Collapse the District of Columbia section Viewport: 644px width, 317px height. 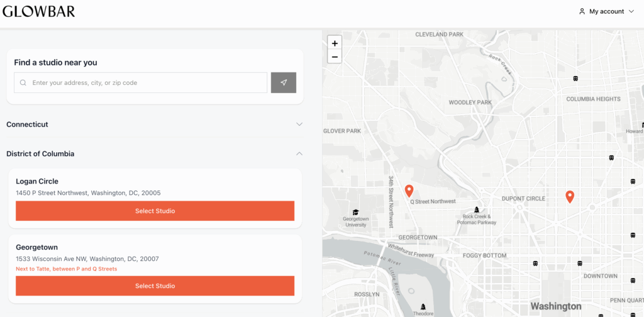click(299, 153)
